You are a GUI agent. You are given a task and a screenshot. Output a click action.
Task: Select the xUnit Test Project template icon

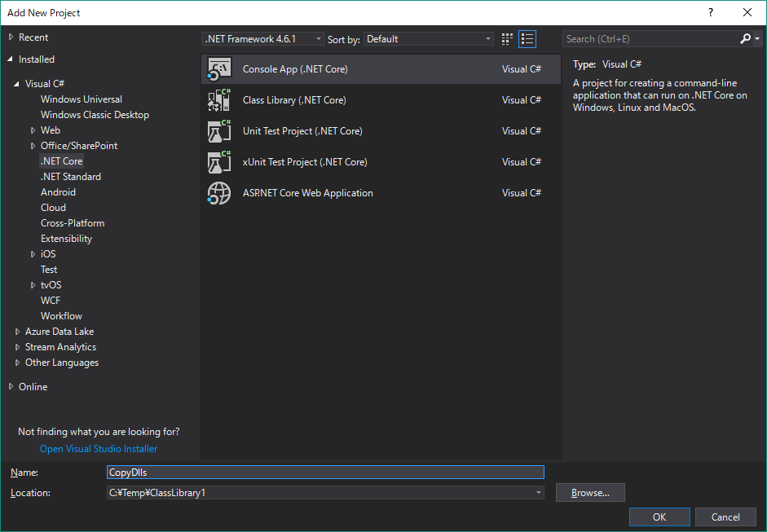pos(218,162)
